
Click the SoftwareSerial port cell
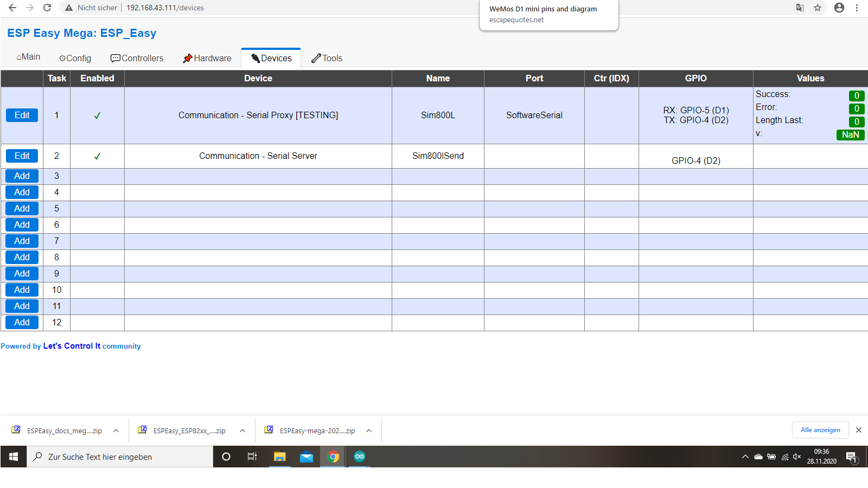[x=534, y=115]
